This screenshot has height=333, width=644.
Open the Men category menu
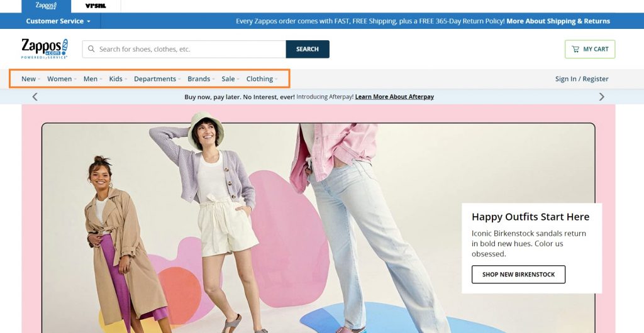coord(93,79)
